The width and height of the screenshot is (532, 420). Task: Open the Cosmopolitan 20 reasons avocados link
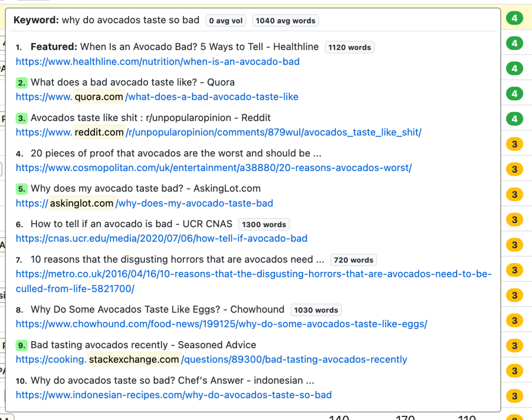[214, 168]
